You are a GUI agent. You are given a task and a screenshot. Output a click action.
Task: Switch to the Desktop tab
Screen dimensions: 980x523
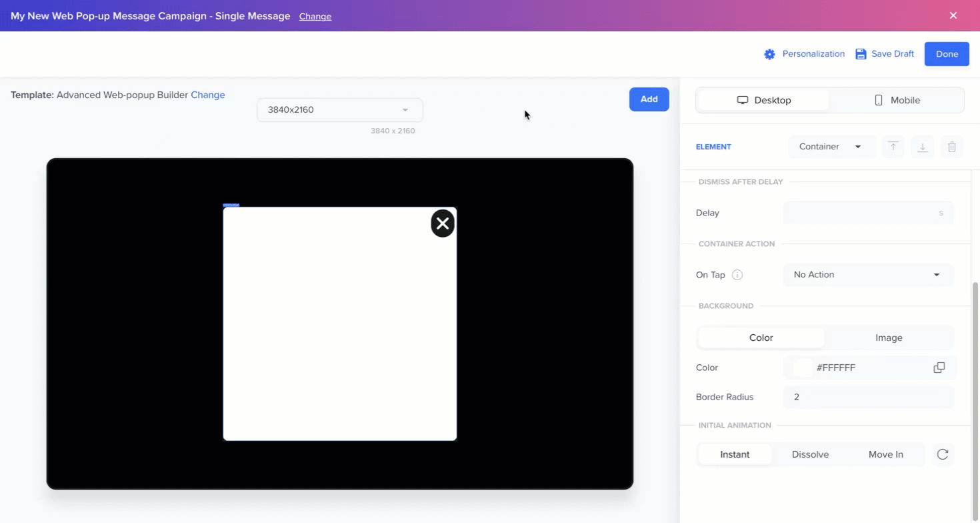coord(763,100)
